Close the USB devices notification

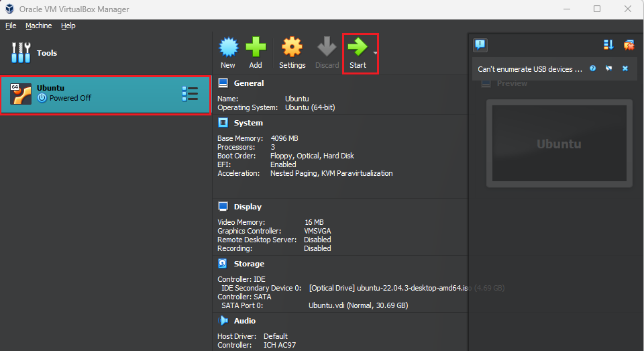coord(625,68)
